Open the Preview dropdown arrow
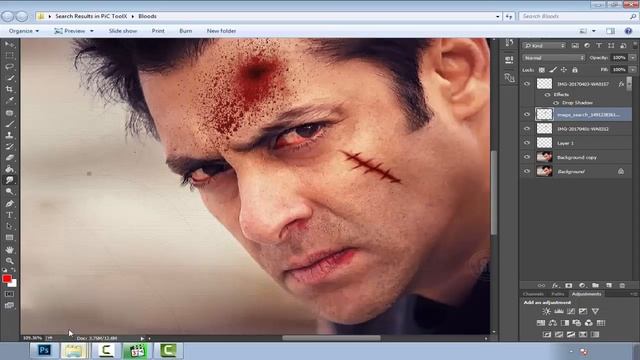Viewport: 640px width, 360px height. pos(92,31)
